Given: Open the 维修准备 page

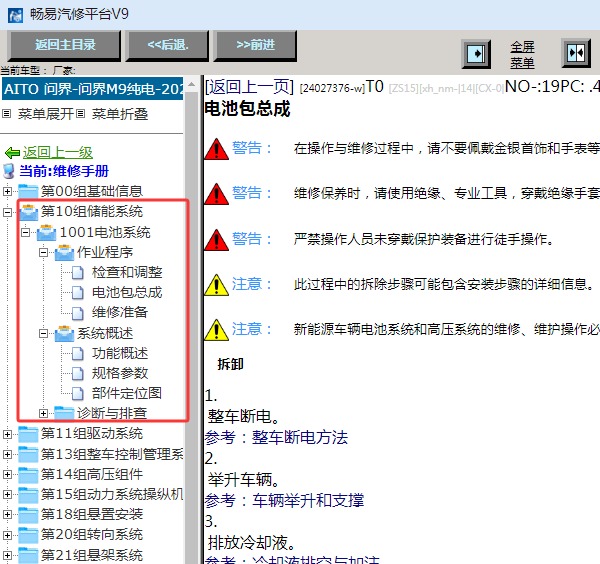Looking at the screenshot, I should tap(120, 312).
